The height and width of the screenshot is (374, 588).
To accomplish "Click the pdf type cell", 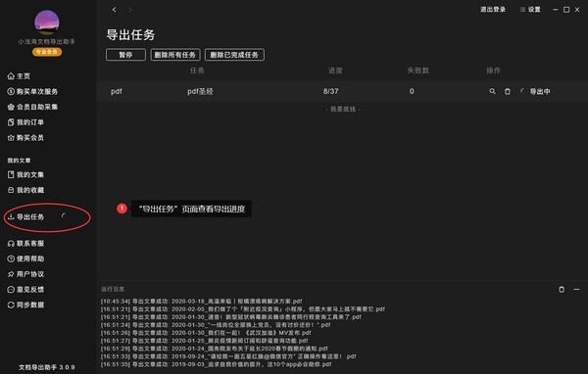I will pyautogui.click(x=117, y=91).
